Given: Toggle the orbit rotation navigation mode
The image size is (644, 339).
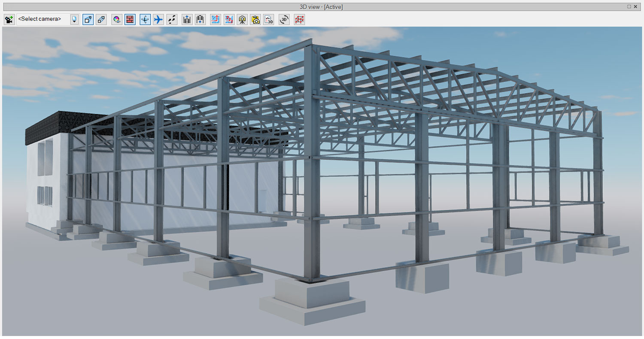Looking at the screenshot, I should 145,19.
